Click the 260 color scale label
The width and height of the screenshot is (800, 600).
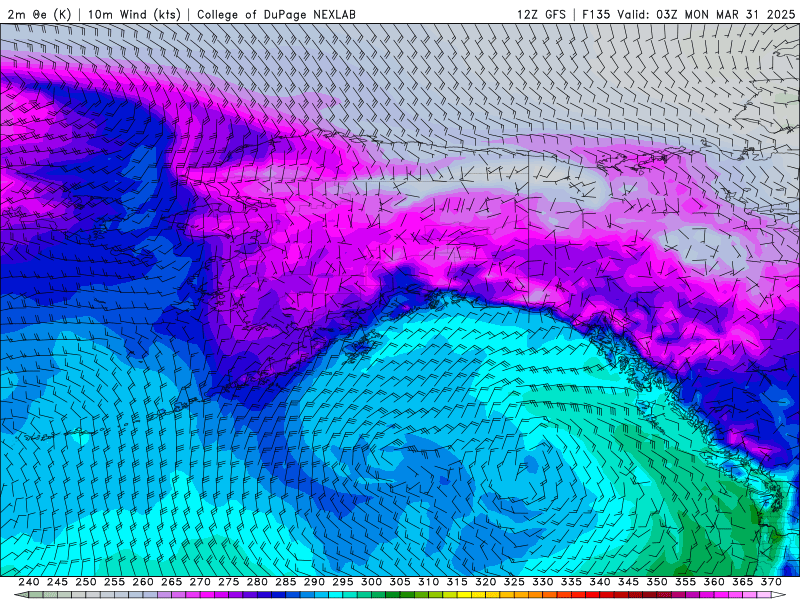click(143, 582)
